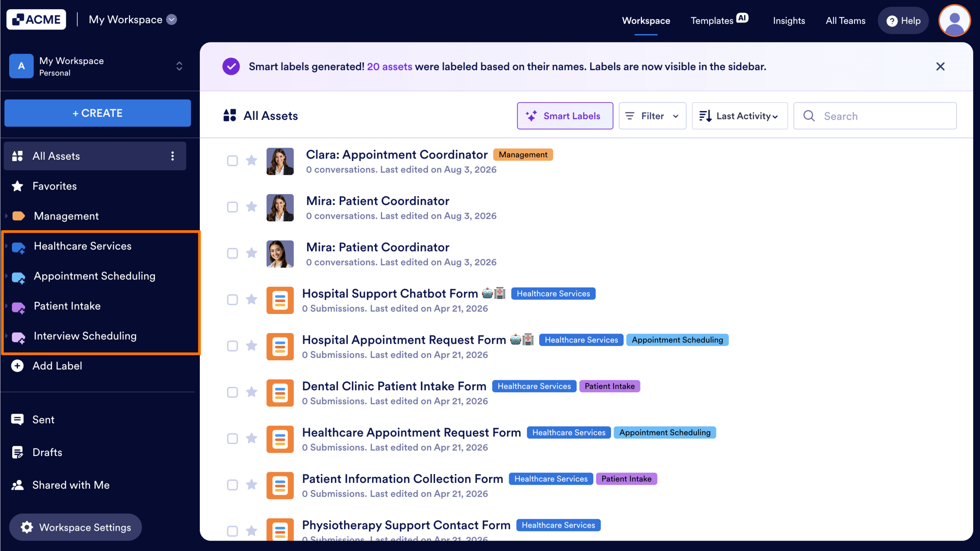This screenshot has width=980, height=551.
Task: Expand the Healthcare Services label arrow
Action: click(x=7, y=246)
